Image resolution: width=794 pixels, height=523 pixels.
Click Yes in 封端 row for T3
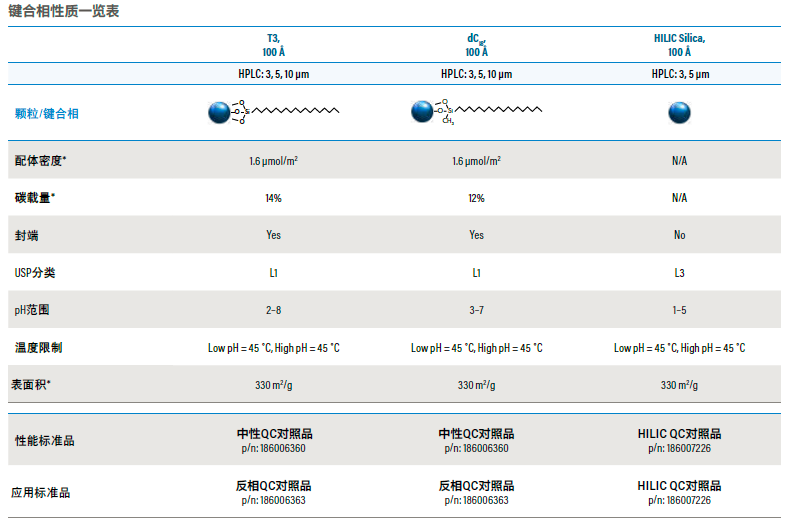click(273, 235)
